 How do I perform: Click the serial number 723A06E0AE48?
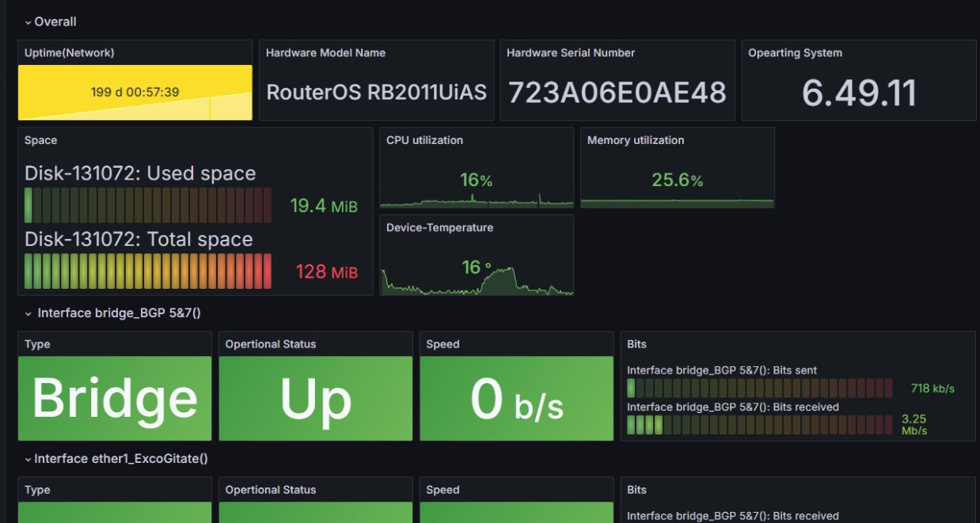pyautogui.click(x=617, y=93)
